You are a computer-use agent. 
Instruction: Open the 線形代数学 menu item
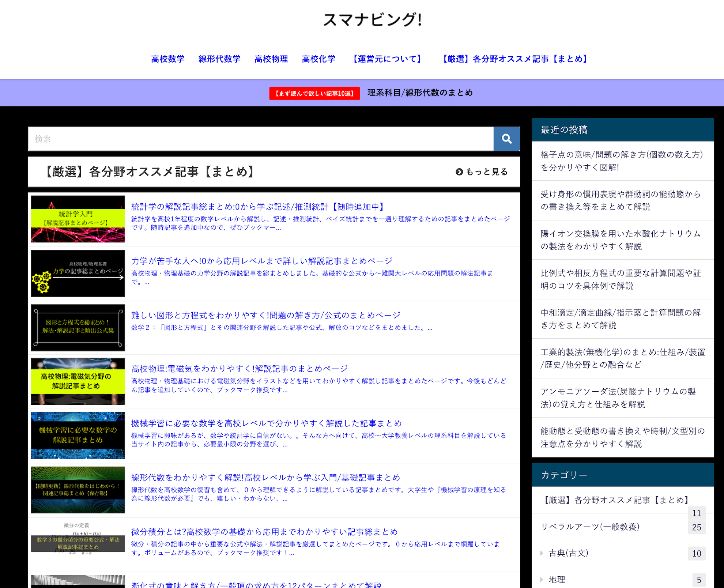219,59
